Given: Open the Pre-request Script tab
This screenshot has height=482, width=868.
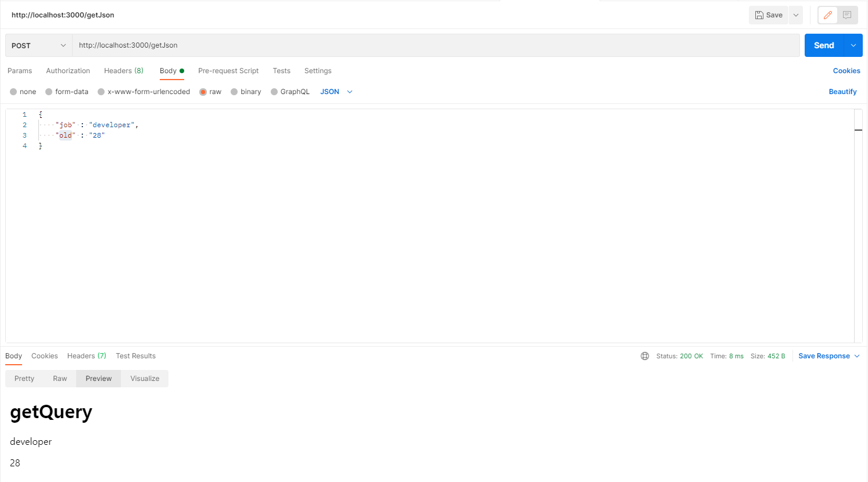Looking at the screenshot, I should pos(228,71).
